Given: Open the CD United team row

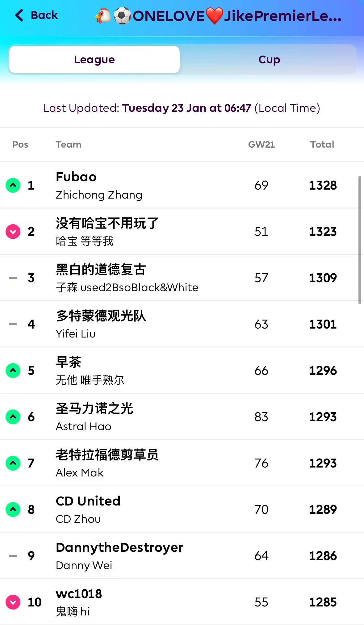Looking at the screenshot, I should click(88, 510).
